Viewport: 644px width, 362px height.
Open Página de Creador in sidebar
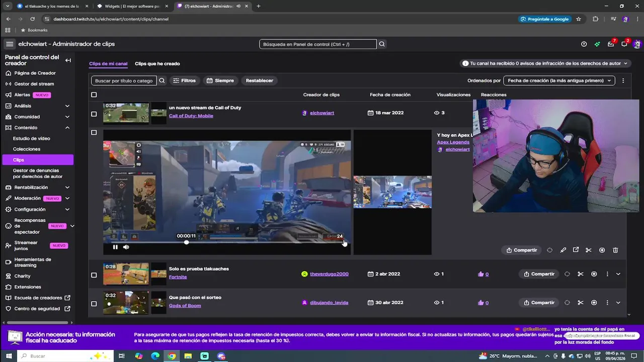tap(35, 73)
